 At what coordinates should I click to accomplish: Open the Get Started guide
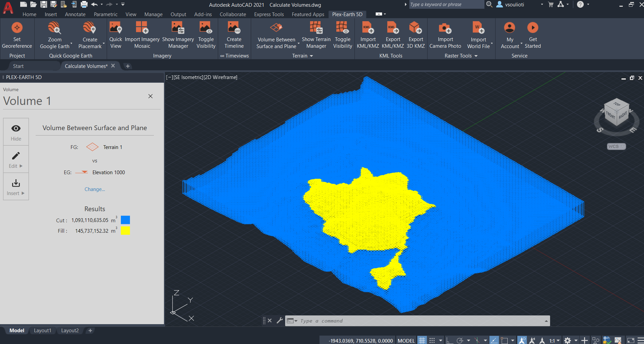[533, 35]
